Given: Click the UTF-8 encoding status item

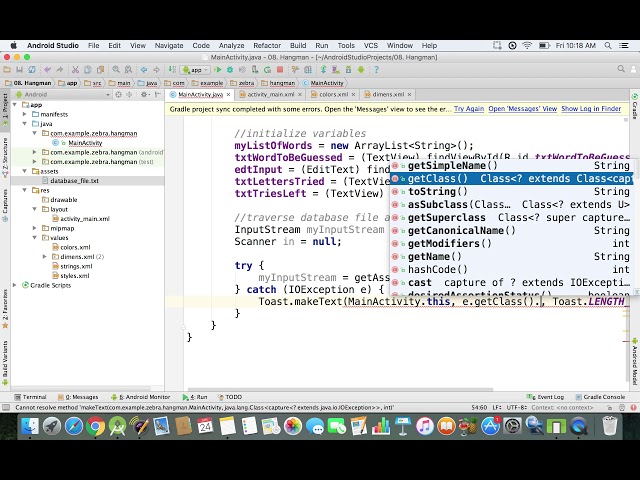Looking at the screenshot, I should click(518, 407).
